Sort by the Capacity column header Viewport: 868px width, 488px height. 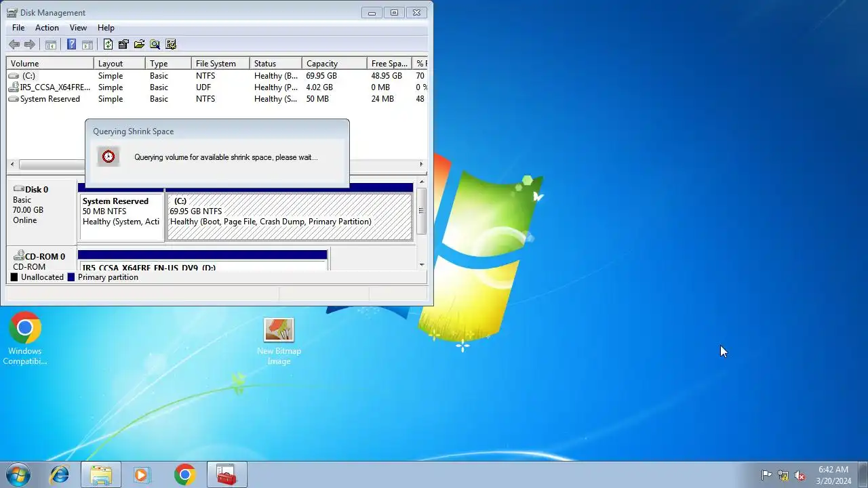tap(334, 64)
